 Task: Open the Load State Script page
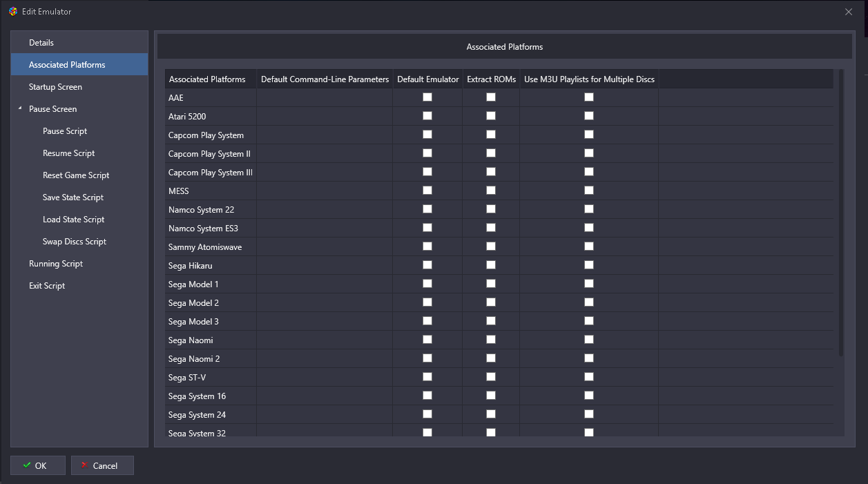74,220
